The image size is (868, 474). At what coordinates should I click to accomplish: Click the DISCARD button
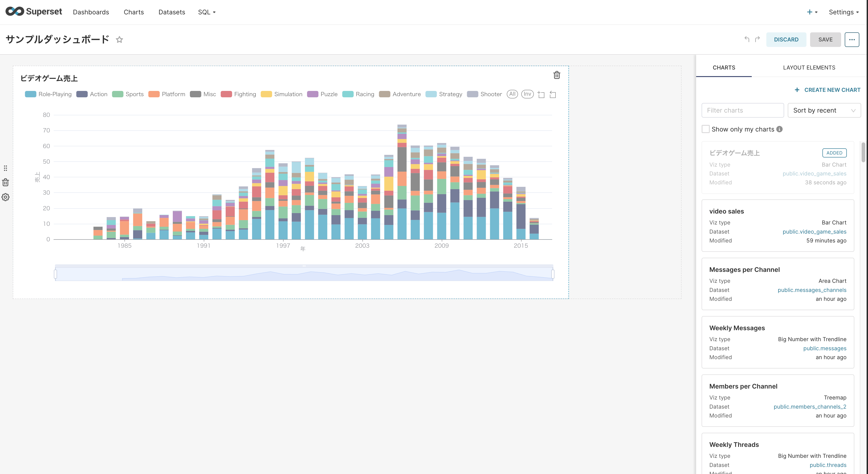click(786, 39)
